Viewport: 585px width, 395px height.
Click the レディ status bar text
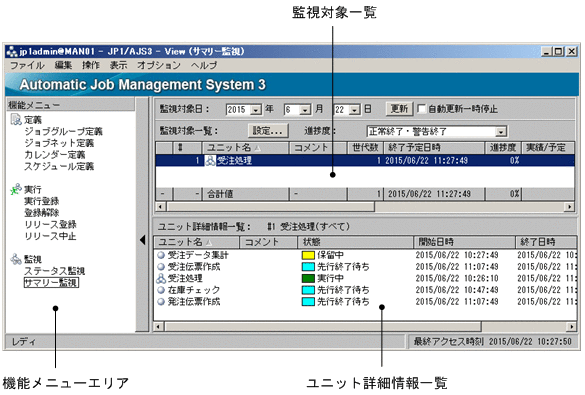24,341
